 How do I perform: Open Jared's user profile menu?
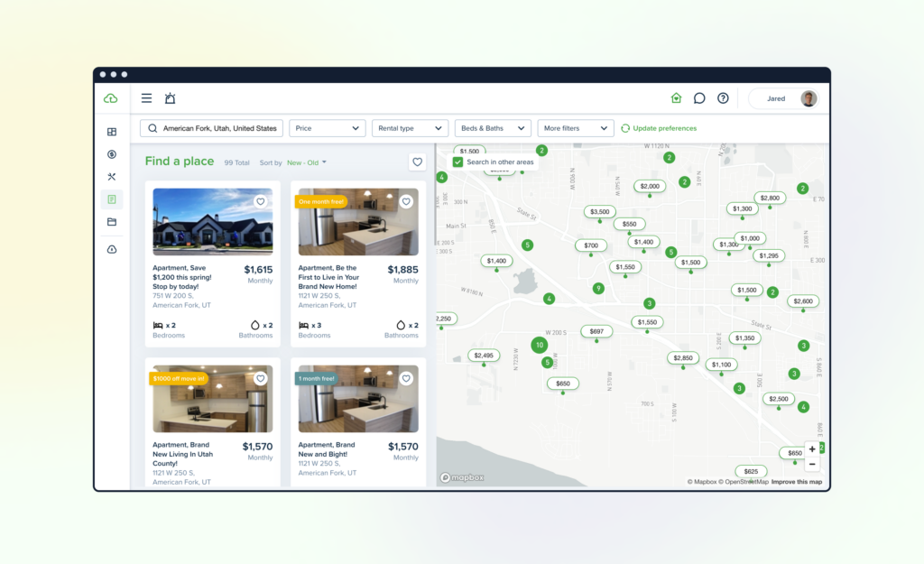[783, 98]
